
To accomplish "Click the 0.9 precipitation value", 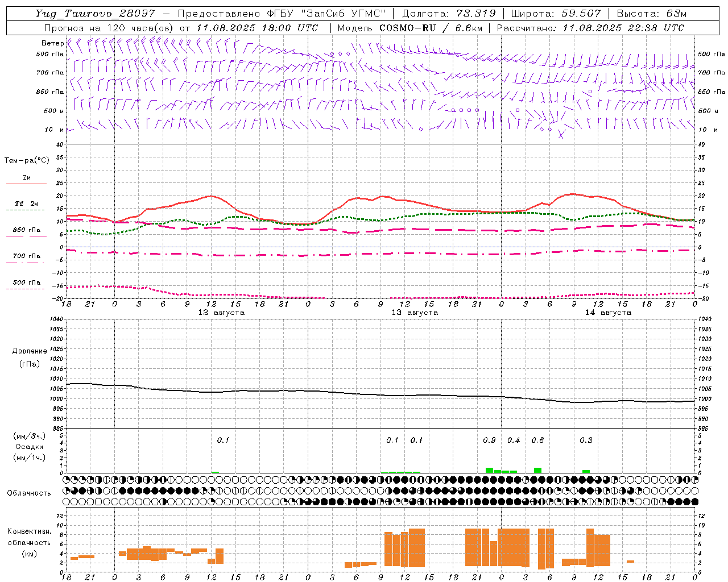I will (489, 440).
